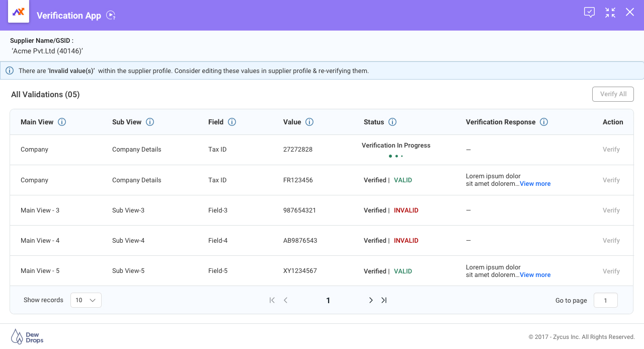The image size is (644, 349).
Task: Click Main View - 3 cell
Action: 40,211
